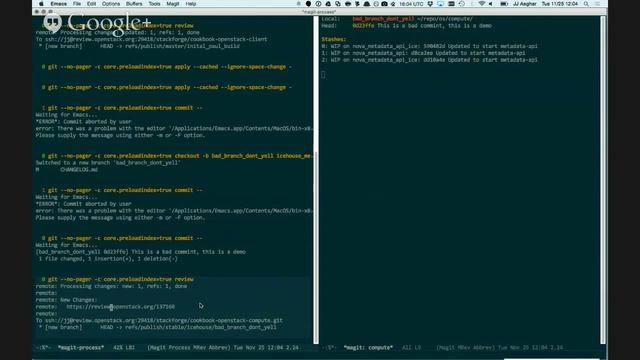Open the Emacs application menu
640x360 pixels.
coord(59,4)
